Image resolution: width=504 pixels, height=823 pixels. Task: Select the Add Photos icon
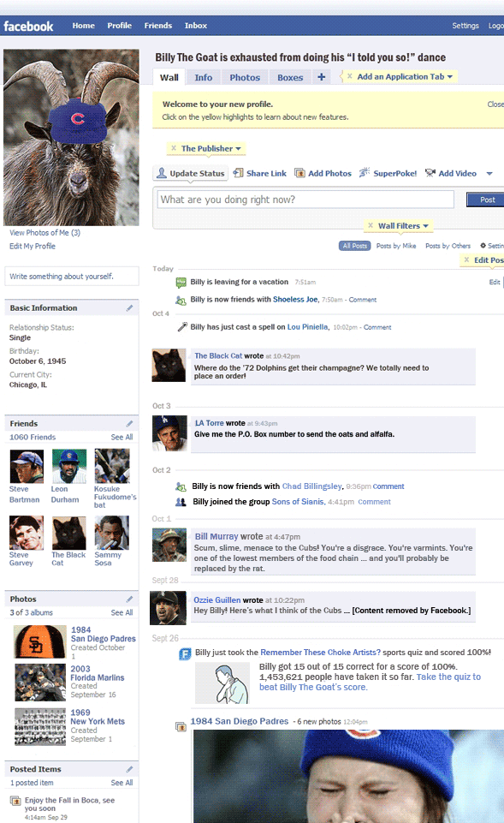pyautogui.click(x=299, y=173)
